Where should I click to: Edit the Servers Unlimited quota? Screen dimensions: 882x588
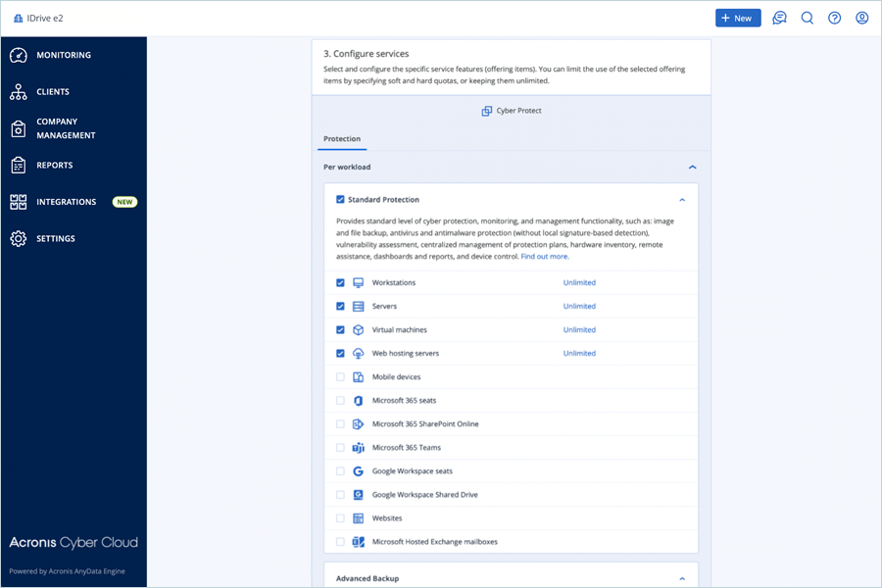point(579,307)
